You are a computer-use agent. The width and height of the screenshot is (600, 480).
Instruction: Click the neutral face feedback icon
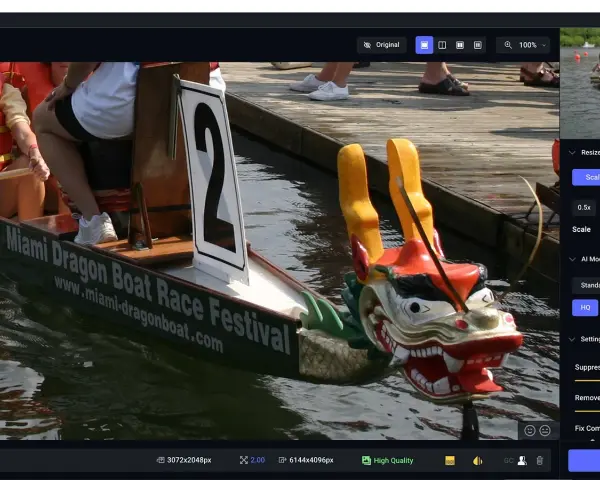pyautogui.click(x=545, y=431)
